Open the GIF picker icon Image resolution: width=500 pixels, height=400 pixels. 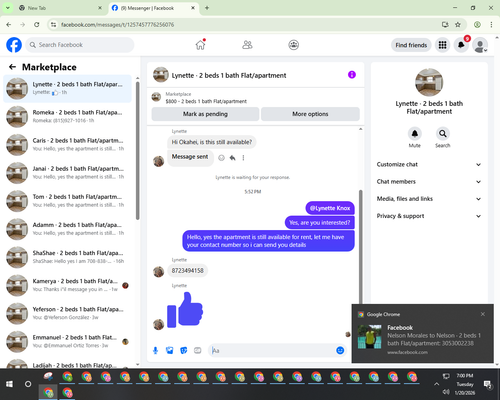[x=198, y=350]
